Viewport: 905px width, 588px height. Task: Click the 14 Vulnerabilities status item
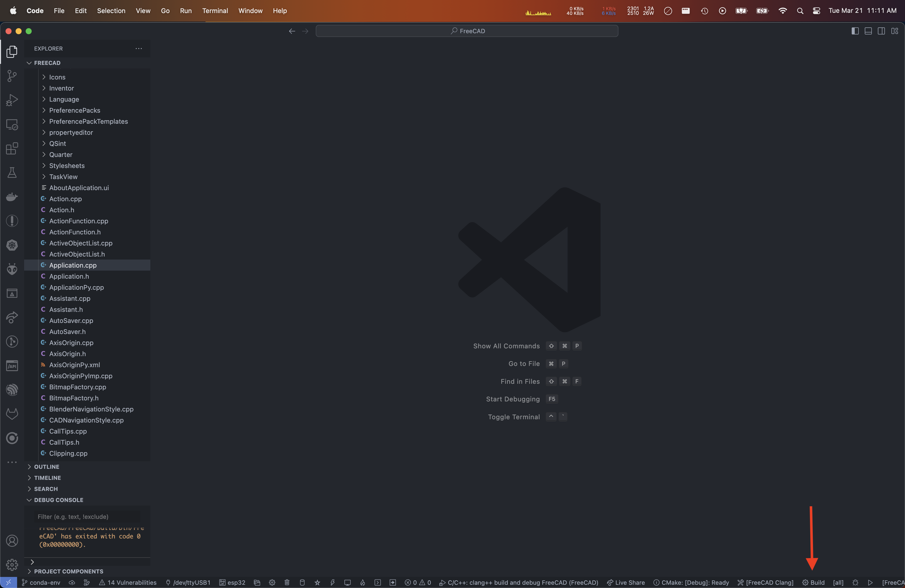coord(127,582)
